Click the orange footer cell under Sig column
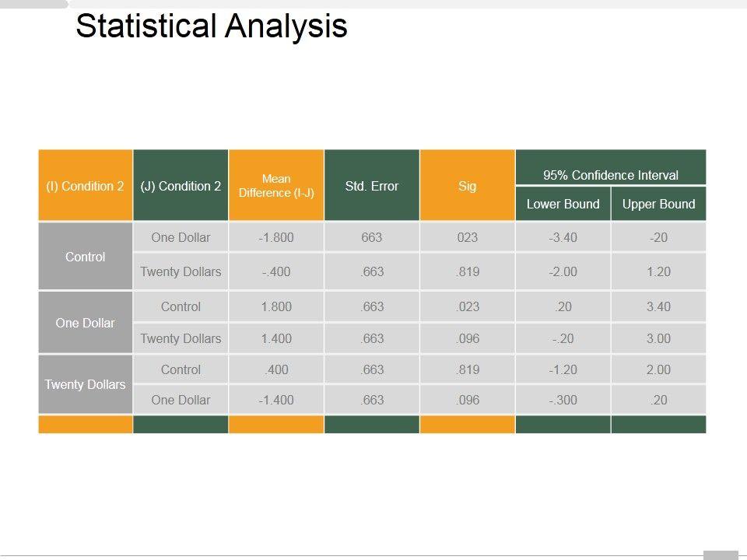Image resolution: width=747 pixels, height=560 pixels. click(467, 425)
